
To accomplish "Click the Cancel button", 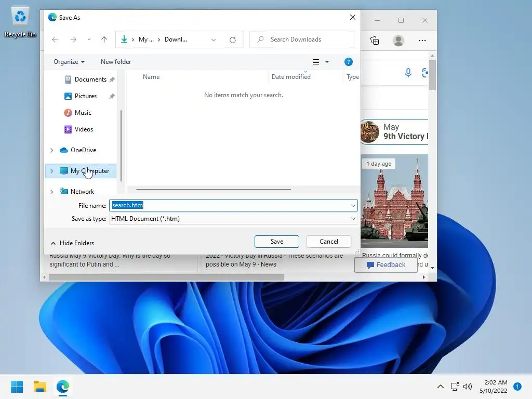I will 329,242.
